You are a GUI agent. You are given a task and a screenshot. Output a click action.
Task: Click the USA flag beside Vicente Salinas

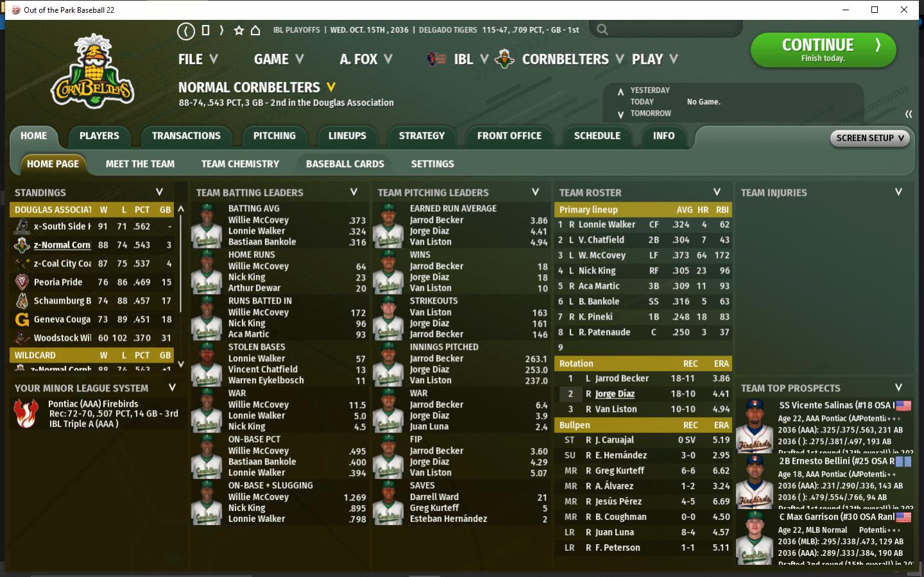click(903, 406)
